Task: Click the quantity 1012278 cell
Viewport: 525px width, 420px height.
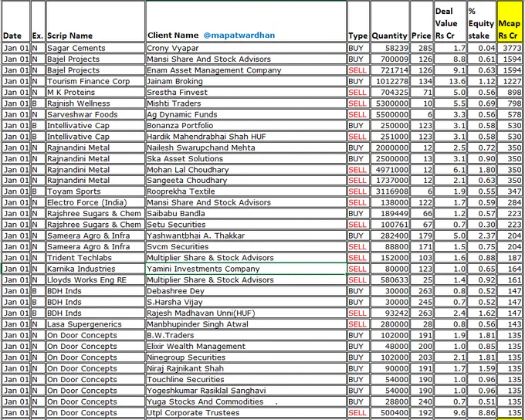Action: [x=390, y=81]
